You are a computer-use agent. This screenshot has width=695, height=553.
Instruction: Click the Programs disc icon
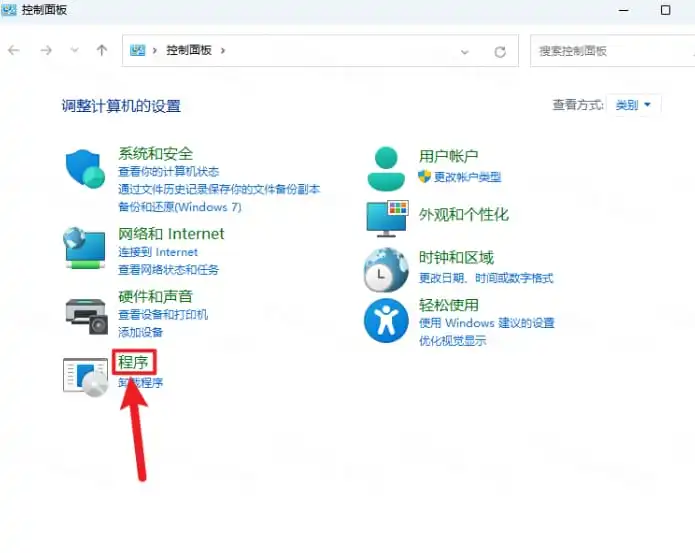pyautogui.click(x=86, y=377)
